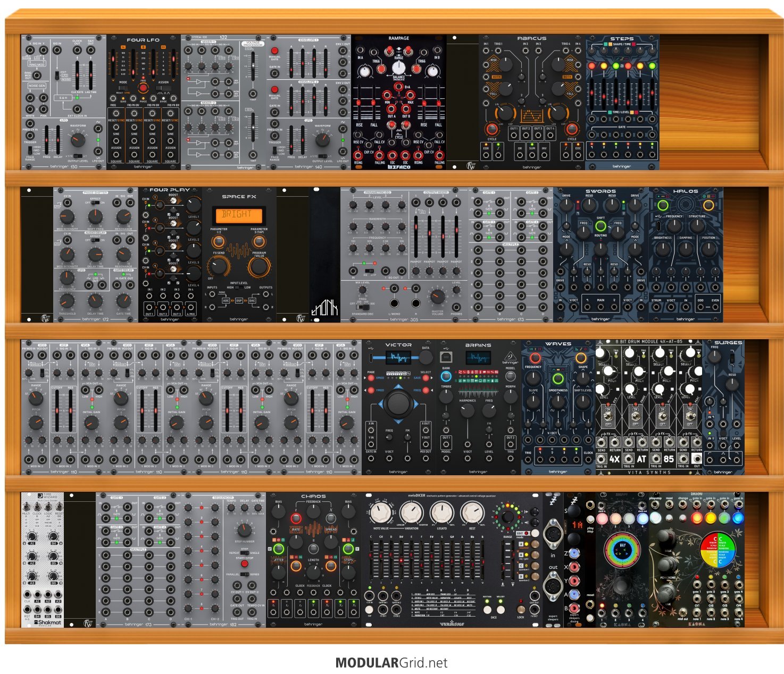Click the Rampage OUT A jack
784x674 pixels.
(391, 109)
